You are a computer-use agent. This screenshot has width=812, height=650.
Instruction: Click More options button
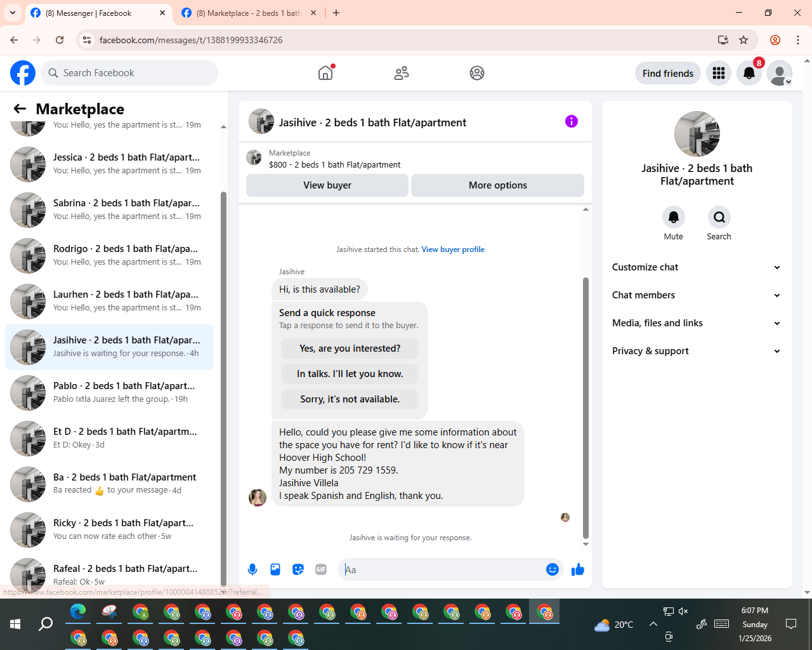pyautogui.click(x=497, y=185)
